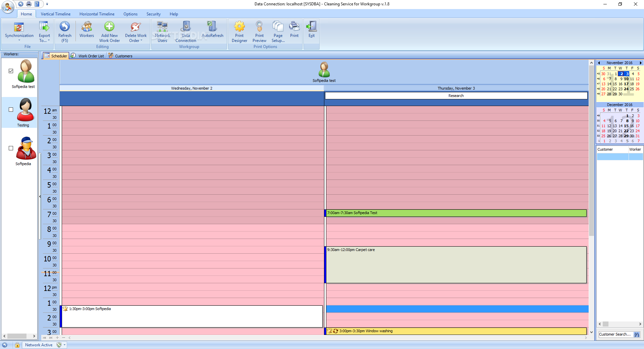644x349 pixels.
Task: Open the Horizontal Timeline ribbon tab
Action: click(x=97, y=14)
